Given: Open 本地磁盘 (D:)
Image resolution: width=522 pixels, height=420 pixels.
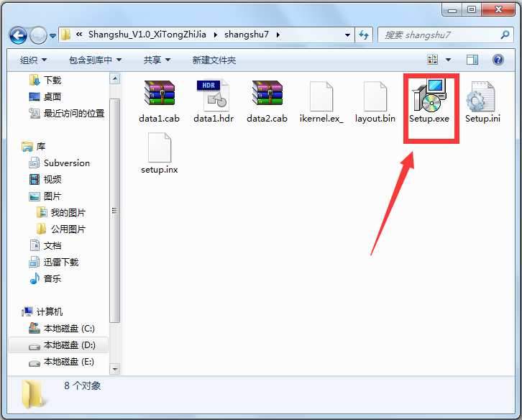Looking at the screenshot, I should click(58, 345).
